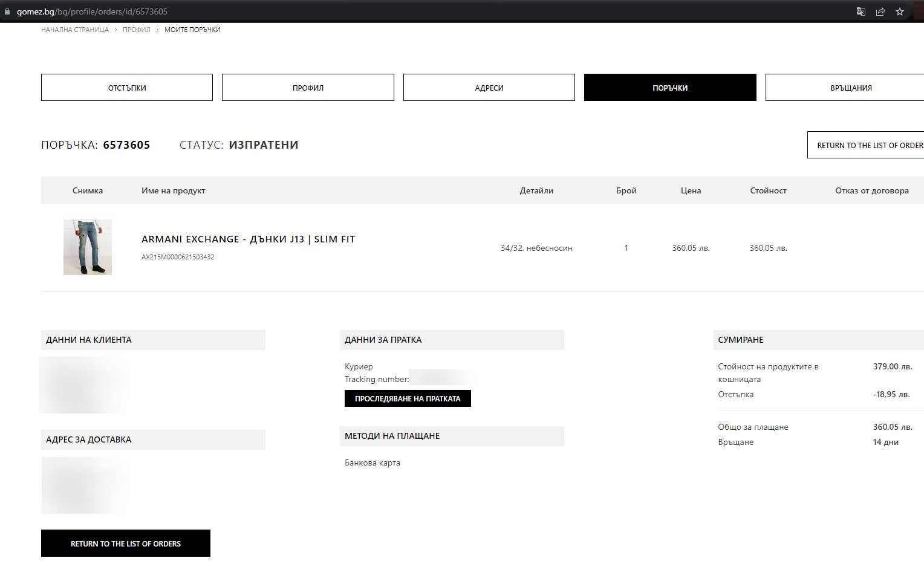The image size is (924, 561).
Task: Click the Цена column header
Action: pos(691,190)
